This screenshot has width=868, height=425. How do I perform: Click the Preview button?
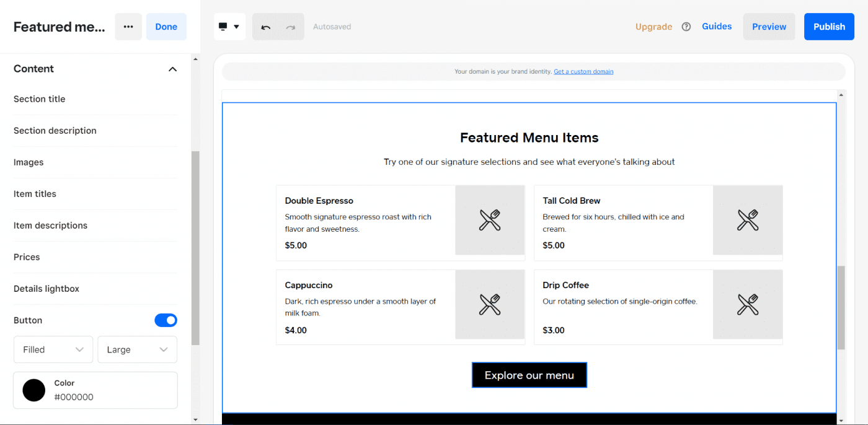click(x=769, y=27)
